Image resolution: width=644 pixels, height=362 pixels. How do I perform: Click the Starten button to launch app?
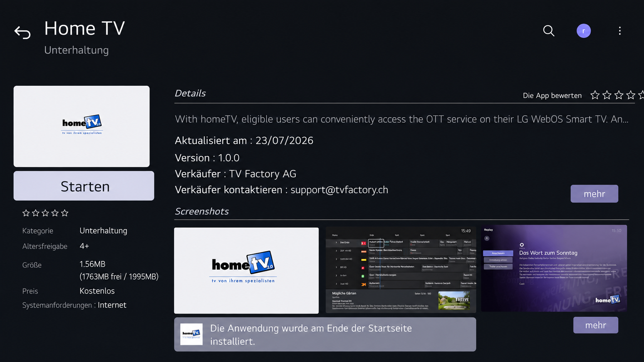coord(84,186)
